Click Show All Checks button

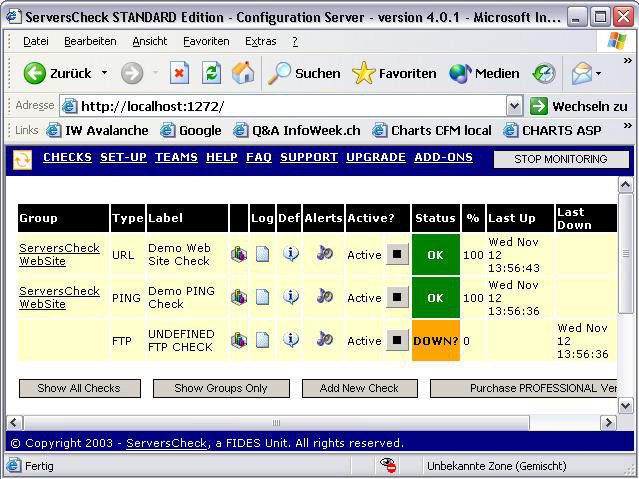[x=79, y=388]
